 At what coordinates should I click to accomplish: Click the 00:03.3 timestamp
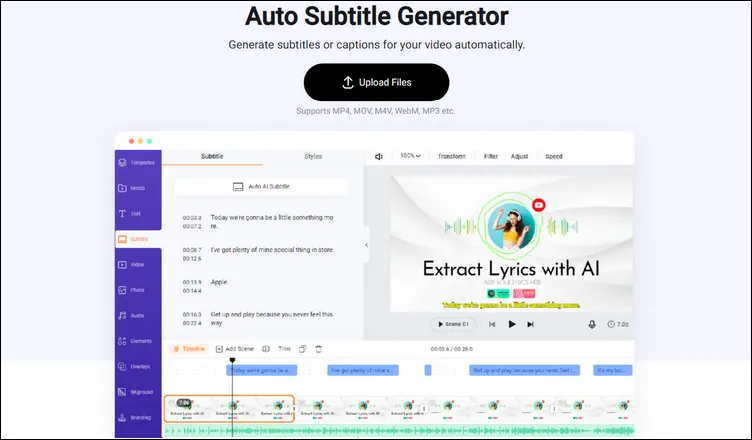tap(192, 218)
